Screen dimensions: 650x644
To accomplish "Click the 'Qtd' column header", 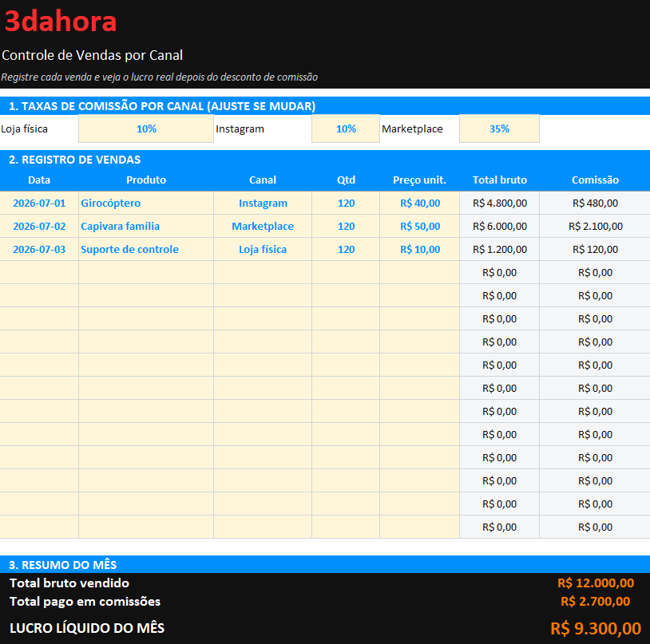I will coord(346,180).
